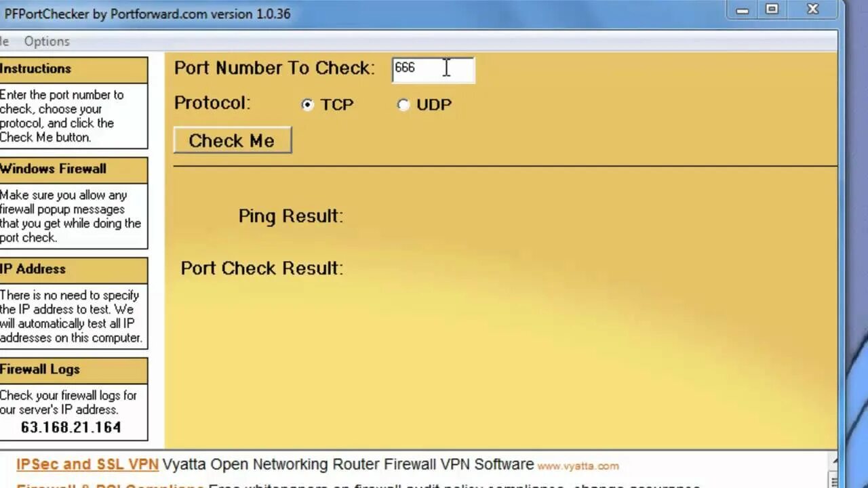Image resolution: width=868 pixels, height=488 pixels.
Task: Open the IPSec and SSL VPN link
Action: [x=87, y=464]
